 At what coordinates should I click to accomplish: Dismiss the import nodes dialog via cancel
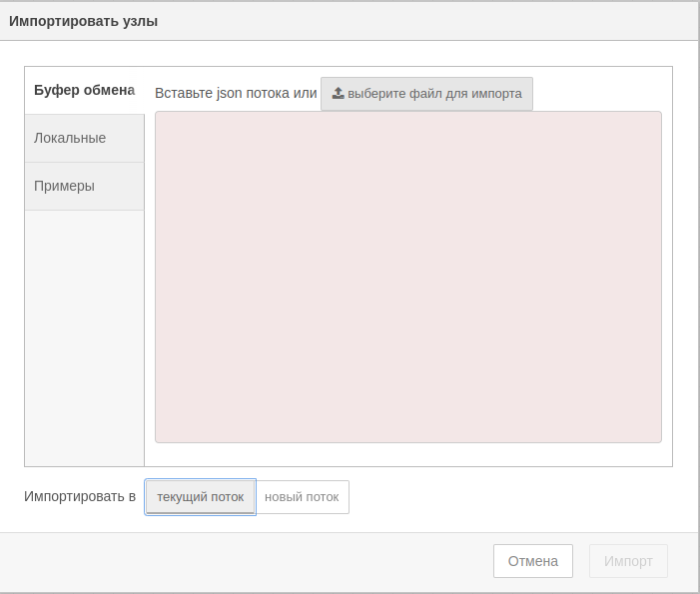(532, 561)
